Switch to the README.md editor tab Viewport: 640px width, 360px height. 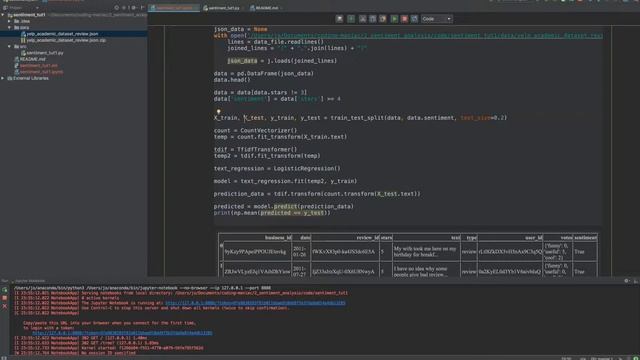[x=266, y=8]
